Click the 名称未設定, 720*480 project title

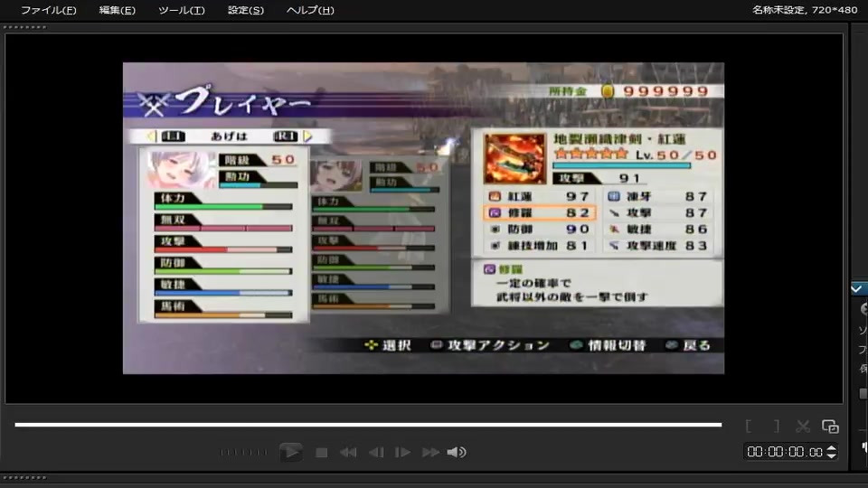(x=805, y=9)
